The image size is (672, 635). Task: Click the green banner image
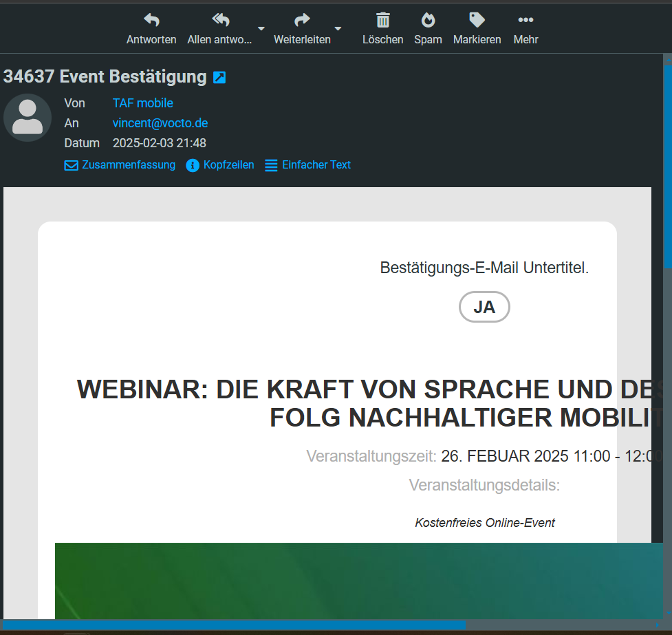coord(359,581)
